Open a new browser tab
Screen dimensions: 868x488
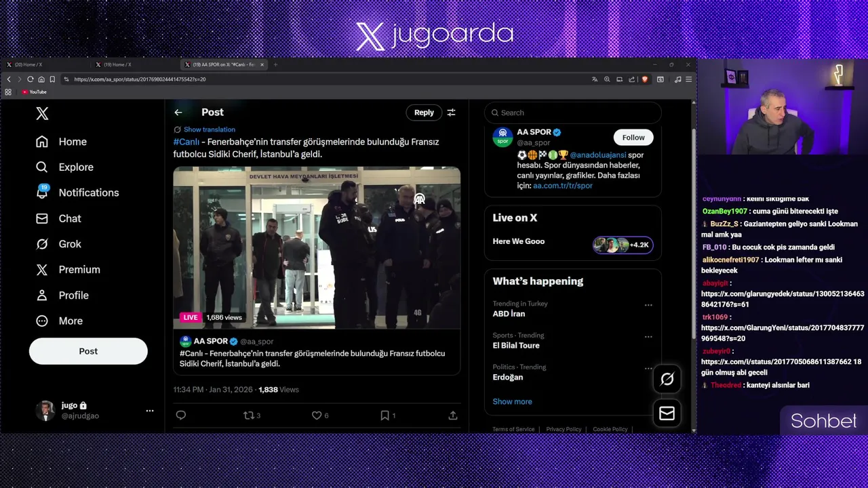click(x=275, y=64)
